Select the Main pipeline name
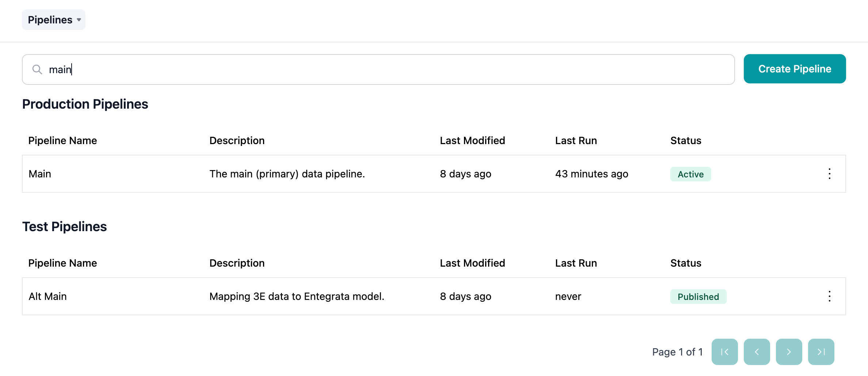Viewport: 868px width, 376px height. [x=40, y=174]
